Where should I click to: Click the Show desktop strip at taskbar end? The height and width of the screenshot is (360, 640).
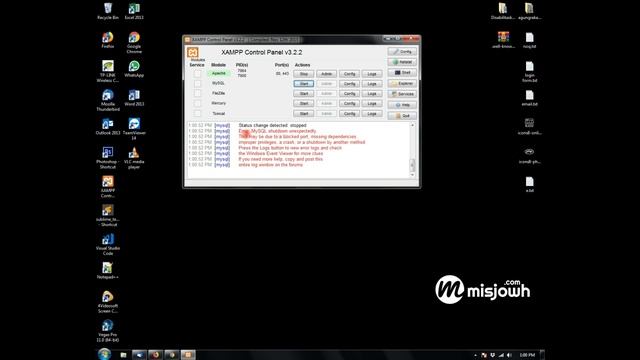542,355
